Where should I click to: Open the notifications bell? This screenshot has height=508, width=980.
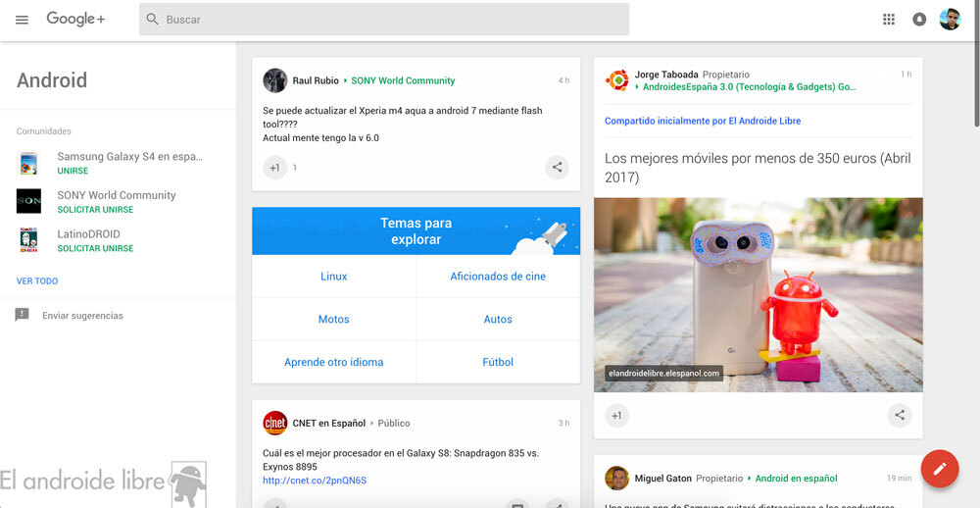tap(919, 20)
